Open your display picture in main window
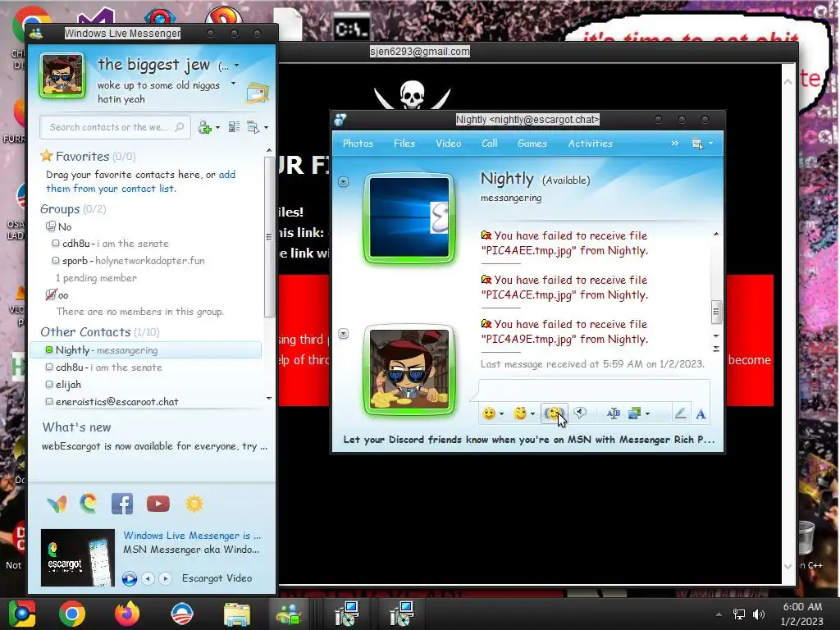The image size is (840, 630). [62, 75]
